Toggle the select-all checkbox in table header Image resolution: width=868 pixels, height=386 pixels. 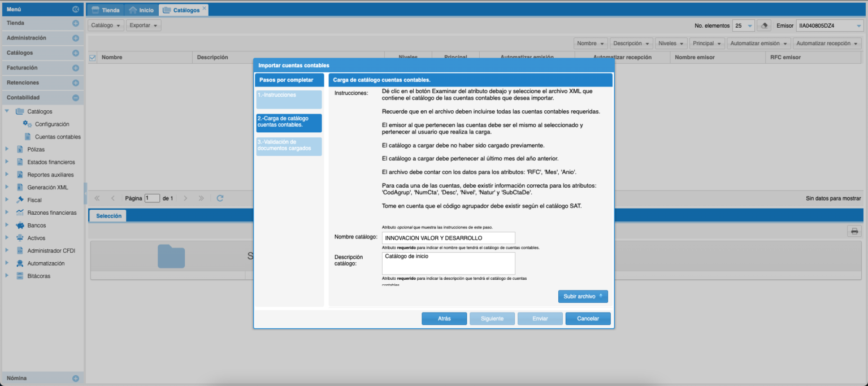tap(93, 57)
